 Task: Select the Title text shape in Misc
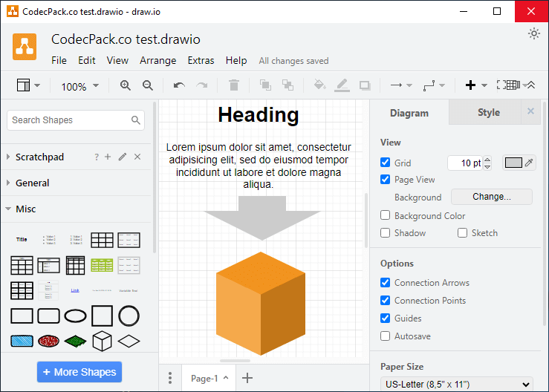click(x=22, y=240)
